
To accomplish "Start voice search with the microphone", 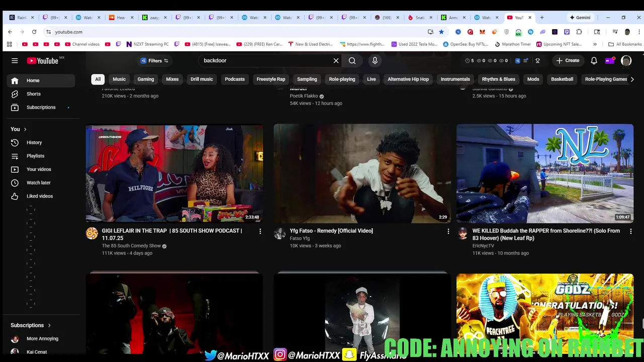I will click(375, 61).
